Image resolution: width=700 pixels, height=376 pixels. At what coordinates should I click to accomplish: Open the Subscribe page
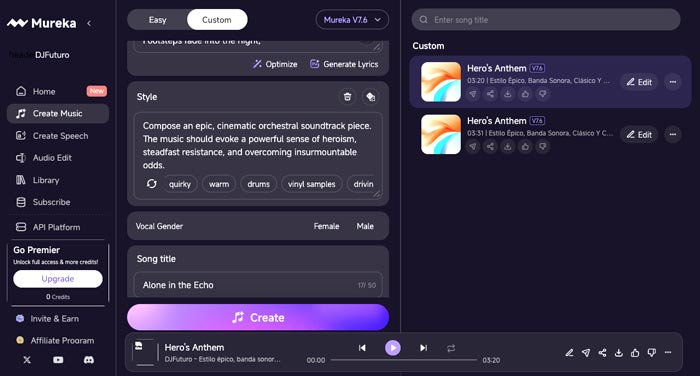pyautogui.click(x=58, y=202)
